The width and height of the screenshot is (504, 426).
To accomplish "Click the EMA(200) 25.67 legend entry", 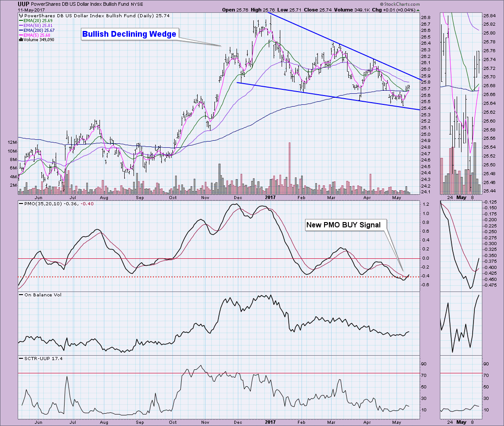I will (x=37, y=30).
